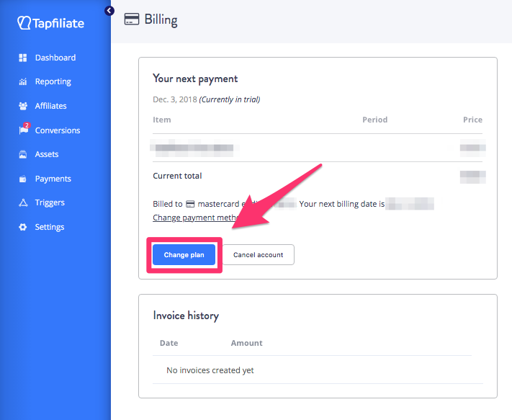The height and width of the screenshot is (420, 512).
Task: Open the Reporting section
Action: click(x=53, y=81)
